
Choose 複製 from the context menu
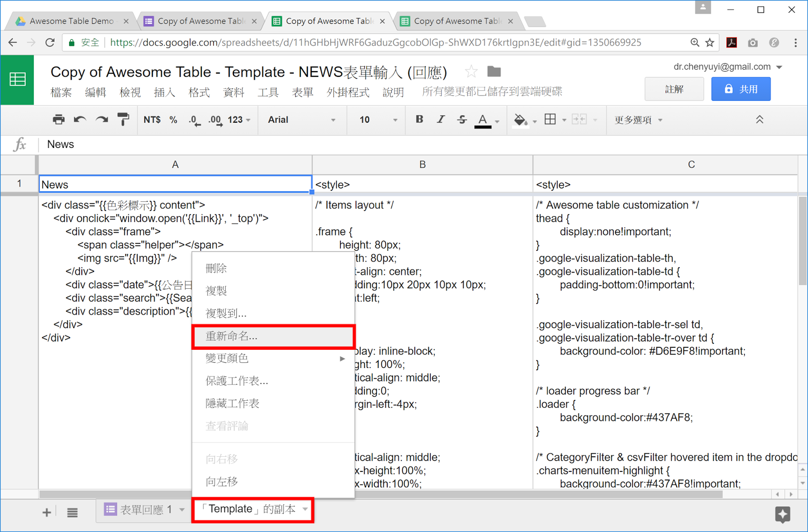point(273,291)
